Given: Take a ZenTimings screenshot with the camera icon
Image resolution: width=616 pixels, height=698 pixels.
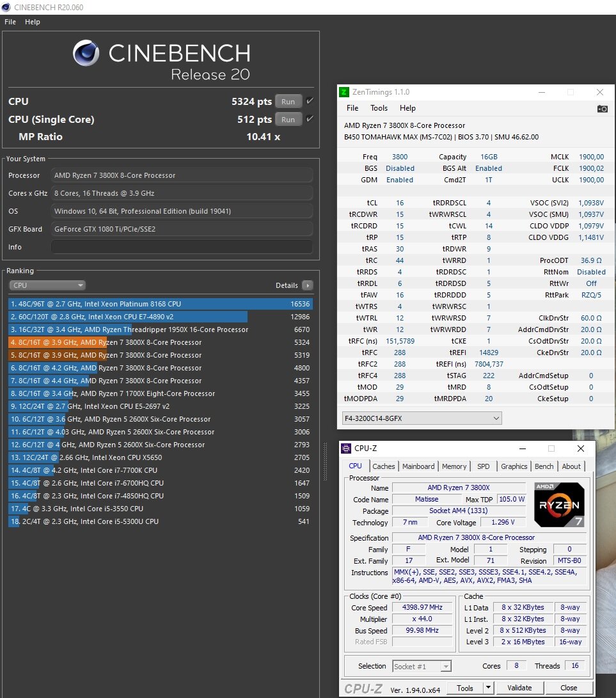Looking at the screenshot, I should (602, 109).
